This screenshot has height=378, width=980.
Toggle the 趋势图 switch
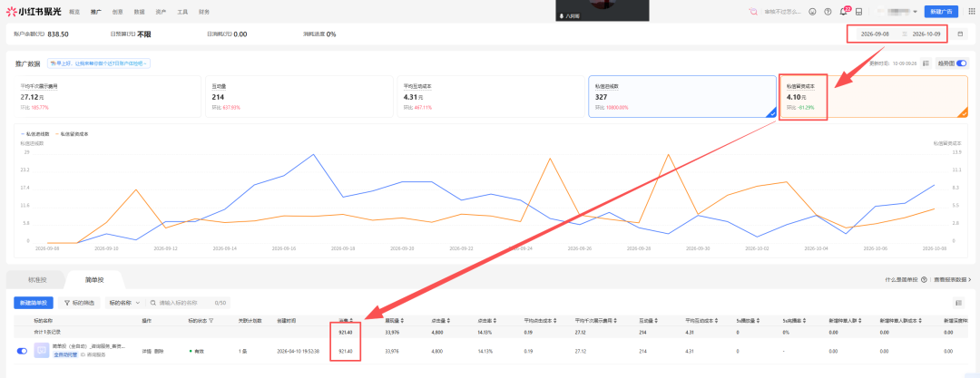click(x=961, y=63)
